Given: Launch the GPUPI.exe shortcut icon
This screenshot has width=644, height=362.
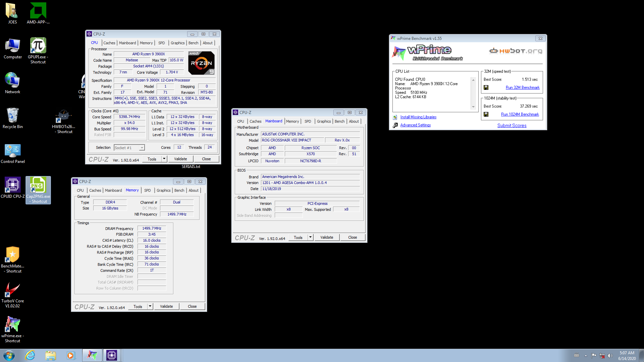Looking at the screenshot, I should pyautogui.click(x=38, y=50).
